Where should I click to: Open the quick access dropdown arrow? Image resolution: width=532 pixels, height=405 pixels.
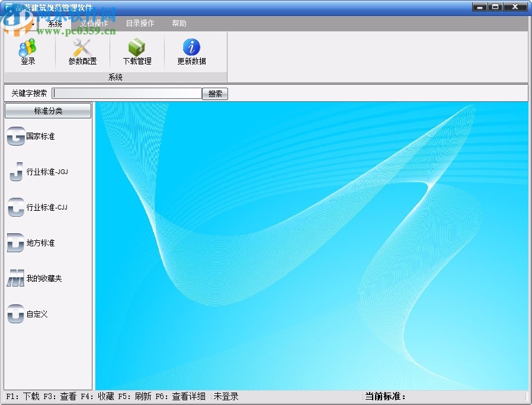coord(33,25)
